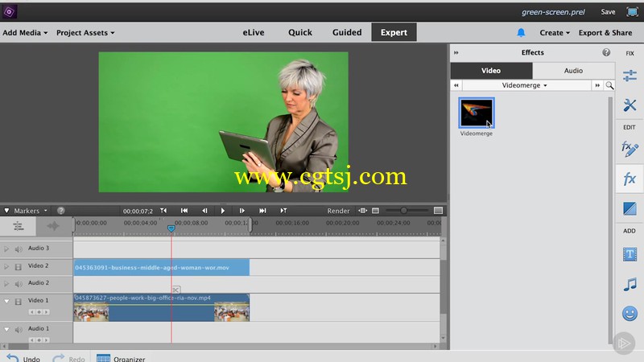Go to next effects category

[x=597, y=85]
